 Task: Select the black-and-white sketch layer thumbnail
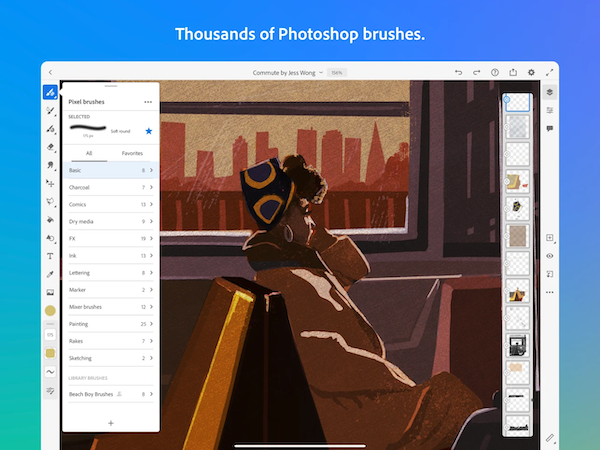[517, 345]
